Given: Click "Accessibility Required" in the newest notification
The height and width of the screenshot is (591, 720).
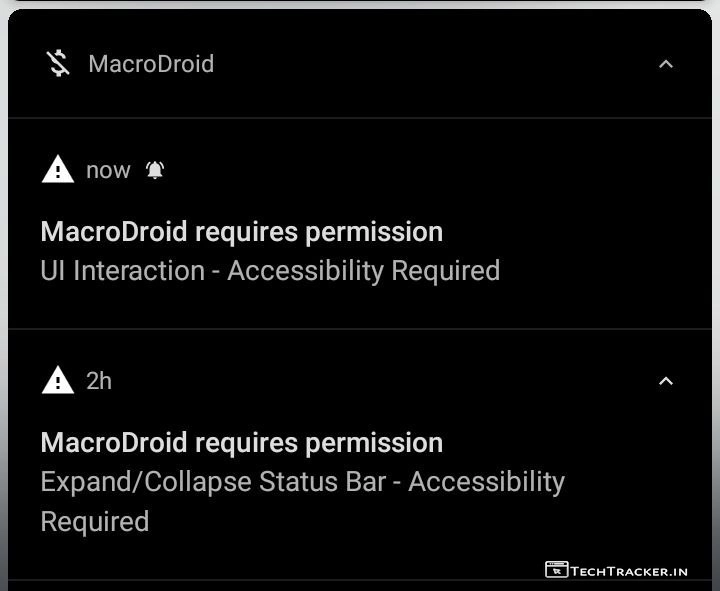Looking at the screenshot, I should pyautogui.click(x=363, y=271).
